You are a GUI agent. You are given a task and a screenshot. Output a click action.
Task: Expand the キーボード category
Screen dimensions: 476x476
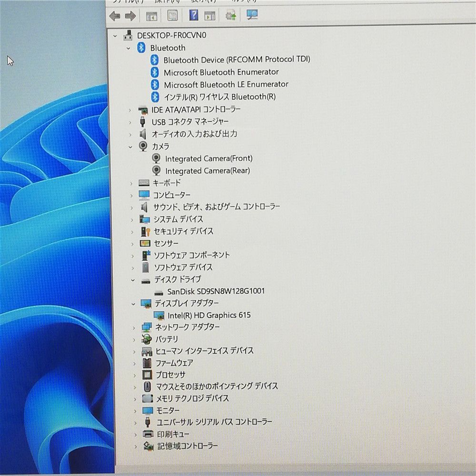tap(131, 183)
